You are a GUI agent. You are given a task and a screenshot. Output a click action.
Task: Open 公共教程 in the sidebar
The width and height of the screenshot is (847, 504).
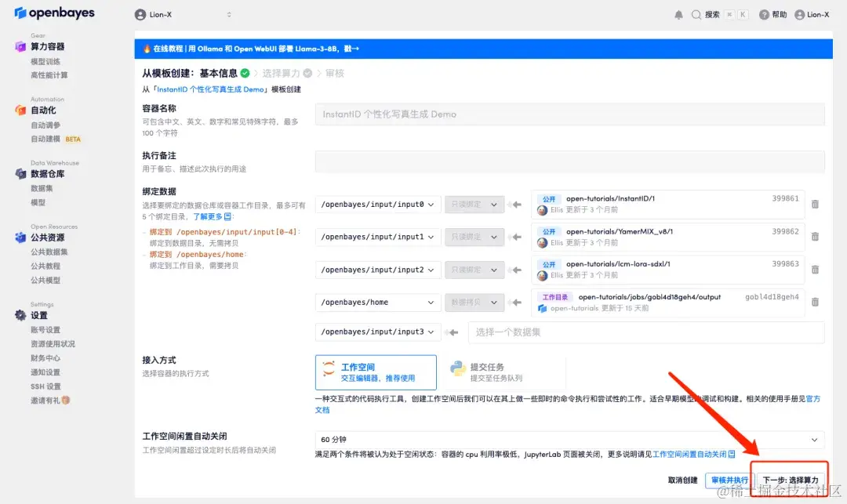[45, 266]
